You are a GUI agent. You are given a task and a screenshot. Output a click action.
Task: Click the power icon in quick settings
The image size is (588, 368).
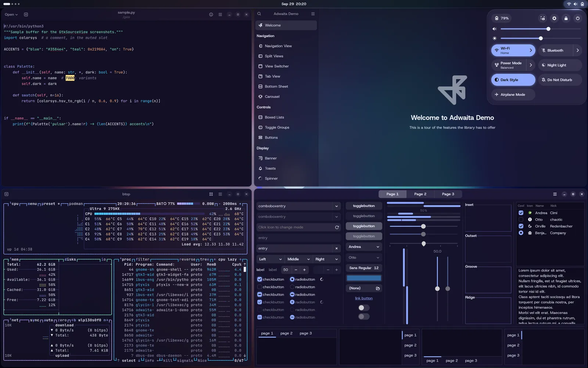click(578, 18)
